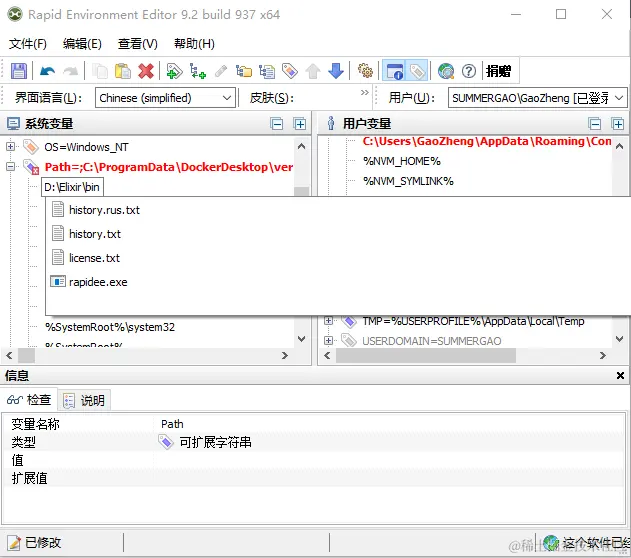Click system variables scrollbar up arrow

301,146
